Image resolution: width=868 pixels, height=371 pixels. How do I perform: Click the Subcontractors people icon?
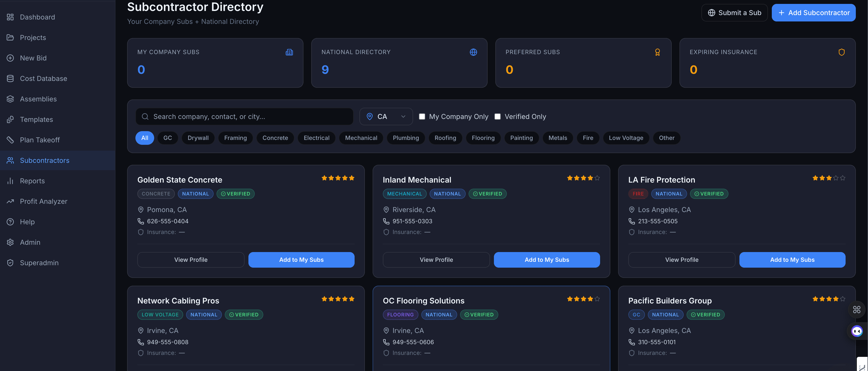(x=10, y=160)
